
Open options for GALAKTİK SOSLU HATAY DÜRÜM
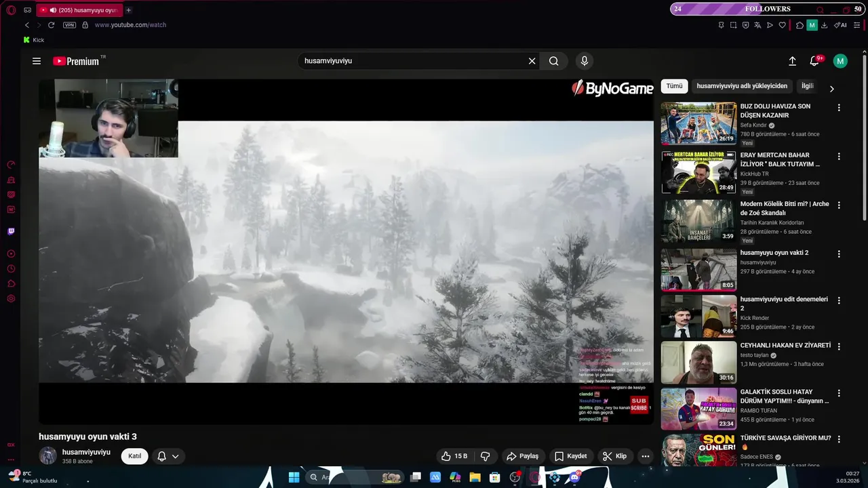click(839, 393)
